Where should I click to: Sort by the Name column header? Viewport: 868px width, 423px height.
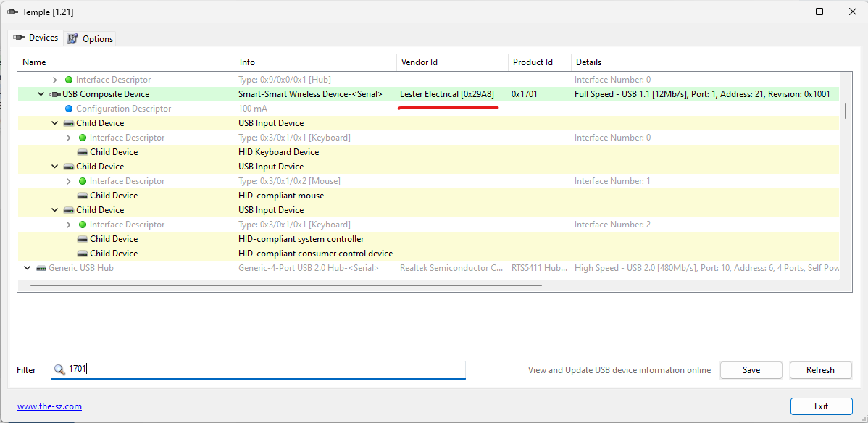126,62
